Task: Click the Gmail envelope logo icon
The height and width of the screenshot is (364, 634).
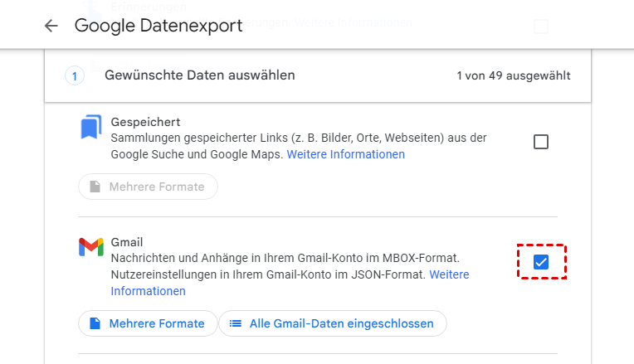Action: tap(90, 246)
